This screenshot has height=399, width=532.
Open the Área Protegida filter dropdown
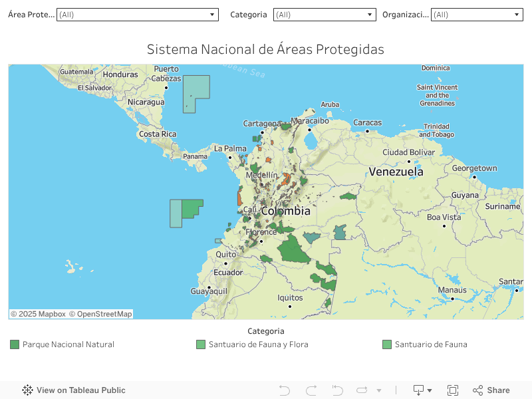point(138,15)
